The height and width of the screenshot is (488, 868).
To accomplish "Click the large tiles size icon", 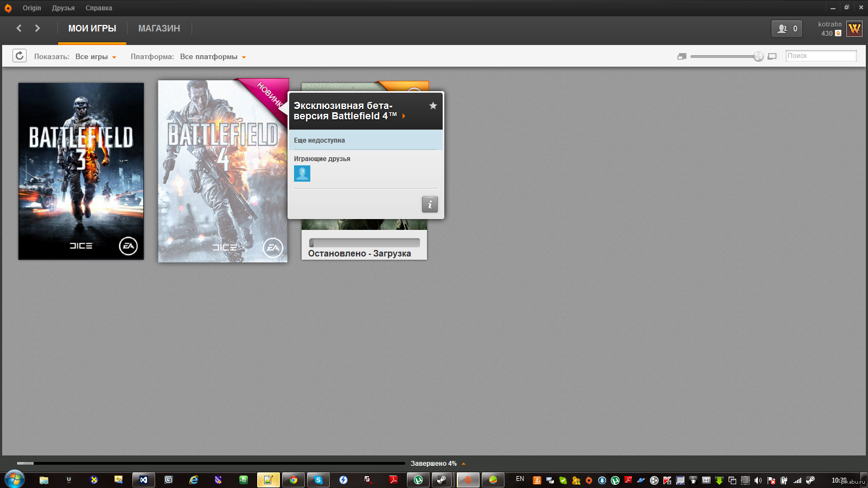I will (772, 56).
